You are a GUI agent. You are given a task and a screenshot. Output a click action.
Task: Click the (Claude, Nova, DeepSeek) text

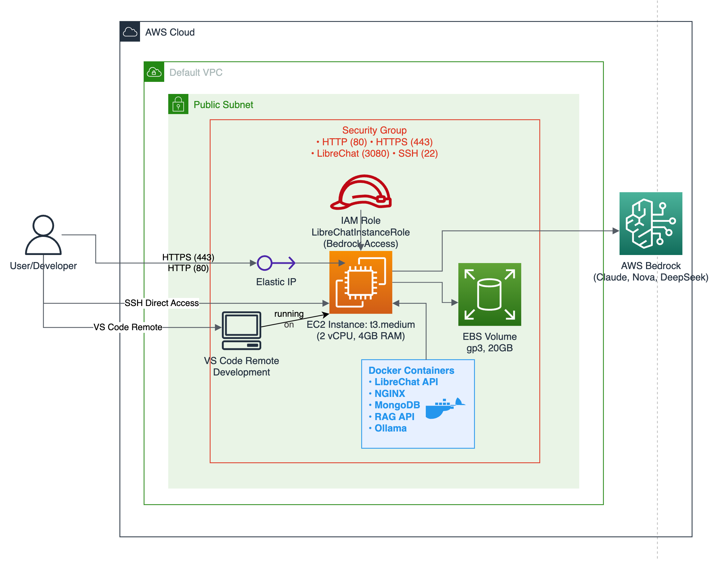[x=651, y=277]
